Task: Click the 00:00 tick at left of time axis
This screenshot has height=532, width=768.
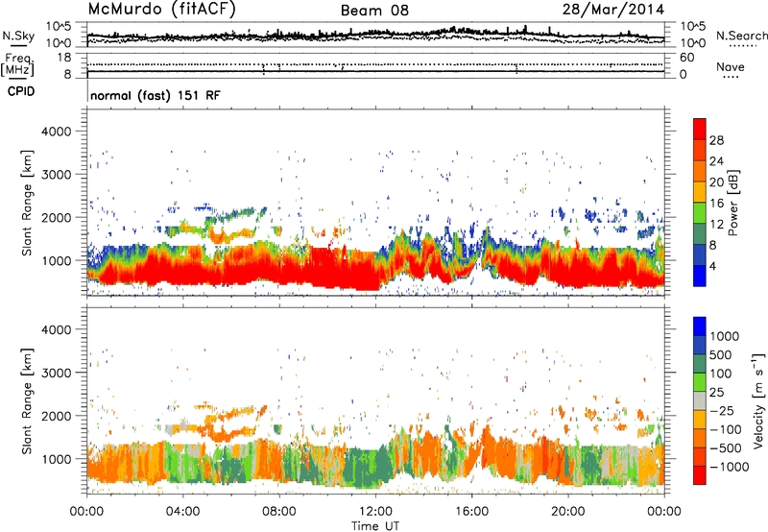Action: click(x=86, y=512)
